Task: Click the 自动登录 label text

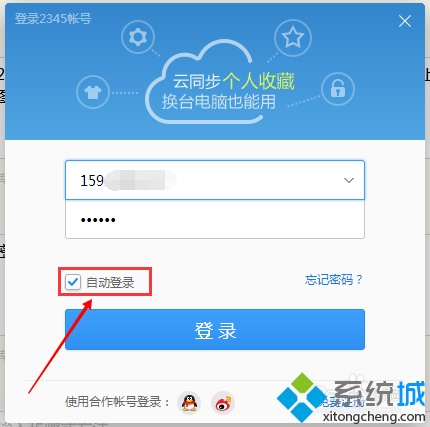Action: click(110, 283)
